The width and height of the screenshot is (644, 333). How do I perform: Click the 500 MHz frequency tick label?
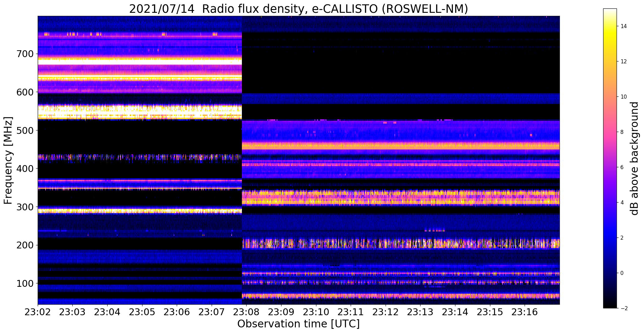pyautogui.click(x=25, y=130)
